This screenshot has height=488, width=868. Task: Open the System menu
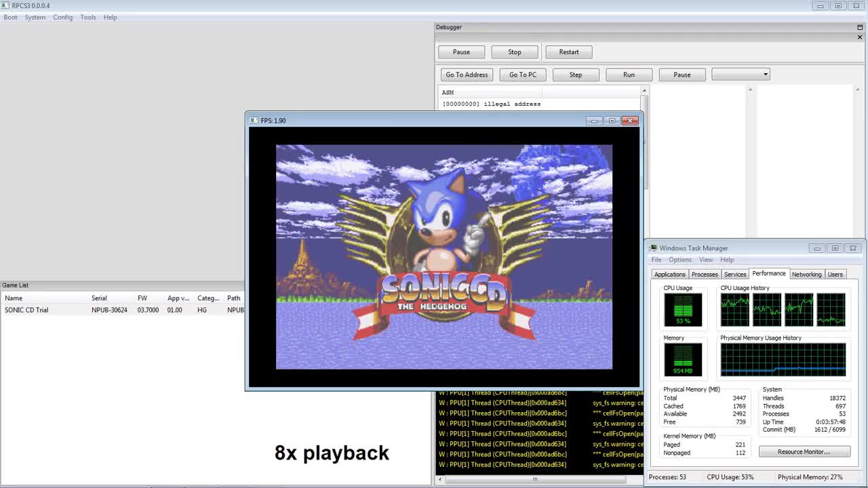[x=35, y=17]
